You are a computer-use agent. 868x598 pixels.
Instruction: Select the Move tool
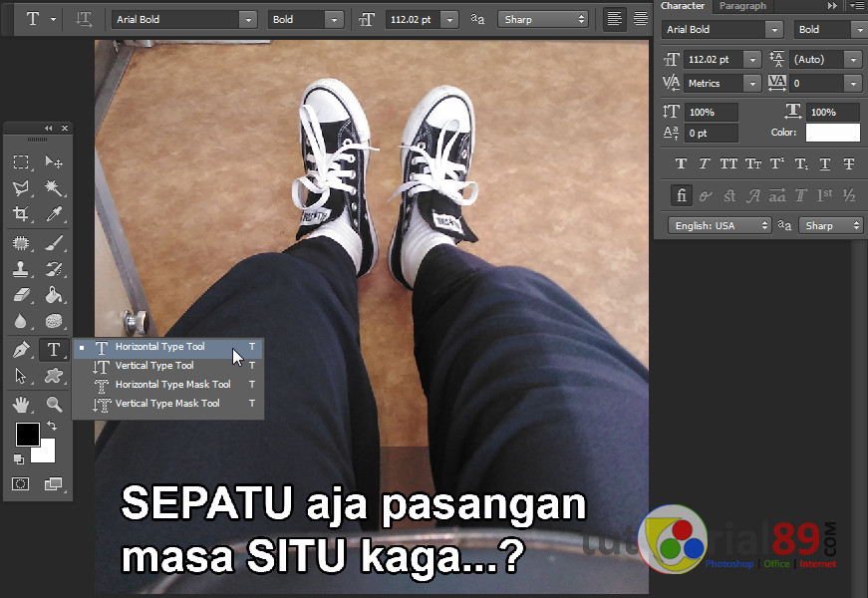[53, 162]
